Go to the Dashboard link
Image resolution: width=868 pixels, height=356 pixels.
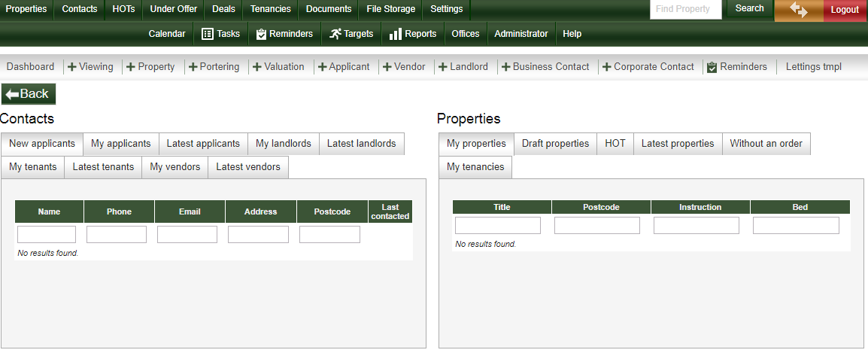point(30,67)
